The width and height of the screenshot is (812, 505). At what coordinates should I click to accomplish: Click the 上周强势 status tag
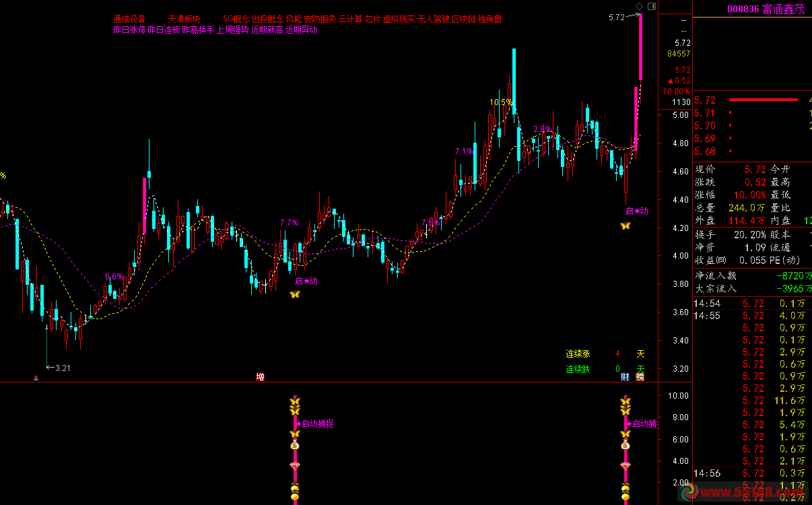coord(232,30)
